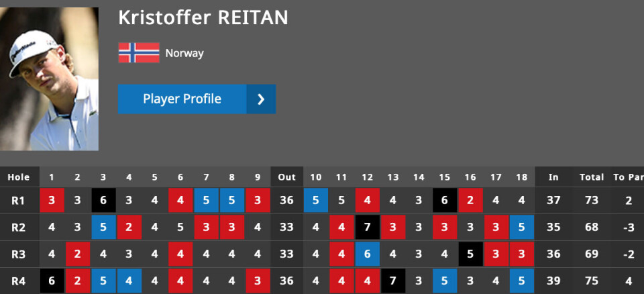Click the blue bogey 5 on R1 hole 10
This screenshot has width=644, height=294.
(x=316, y=200)
